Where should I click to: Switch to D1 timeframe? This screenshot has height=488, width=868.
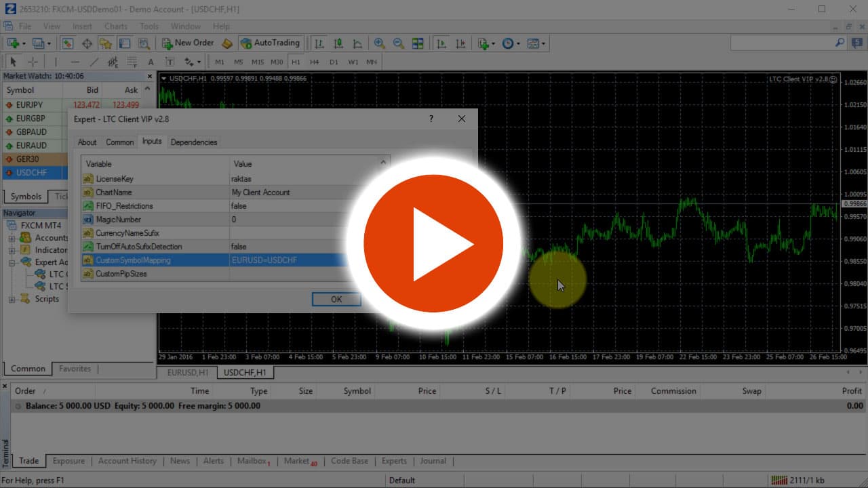tap(334, 62)
